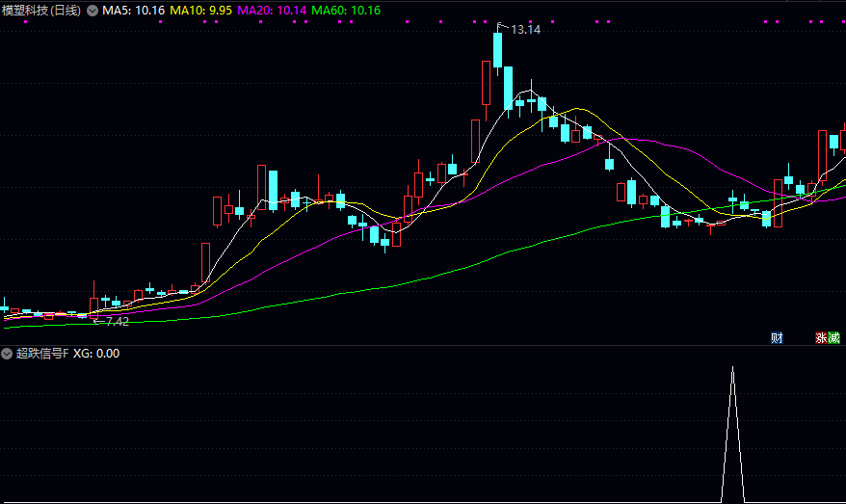Click the blue 财 financial event icon
Screen dimensions: 846x504
tap(777, 338)
